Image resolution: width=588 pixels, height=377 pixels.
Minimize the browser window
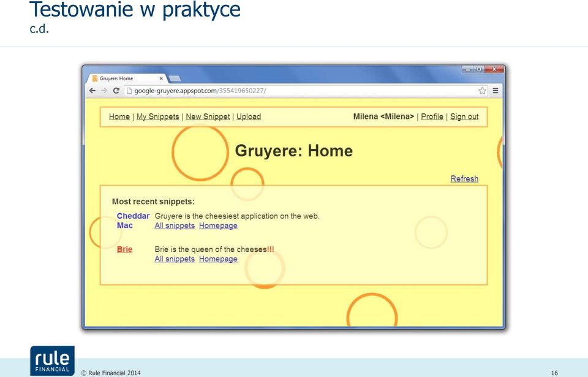pyautogui.click(x=467, y=69)
